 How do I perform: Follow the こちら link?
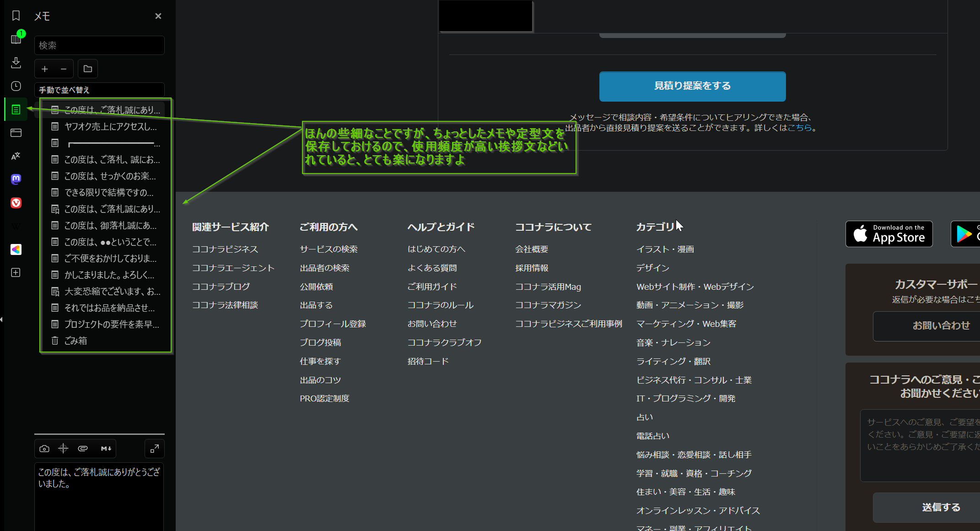pyautogui.click(x=799, y=128)
